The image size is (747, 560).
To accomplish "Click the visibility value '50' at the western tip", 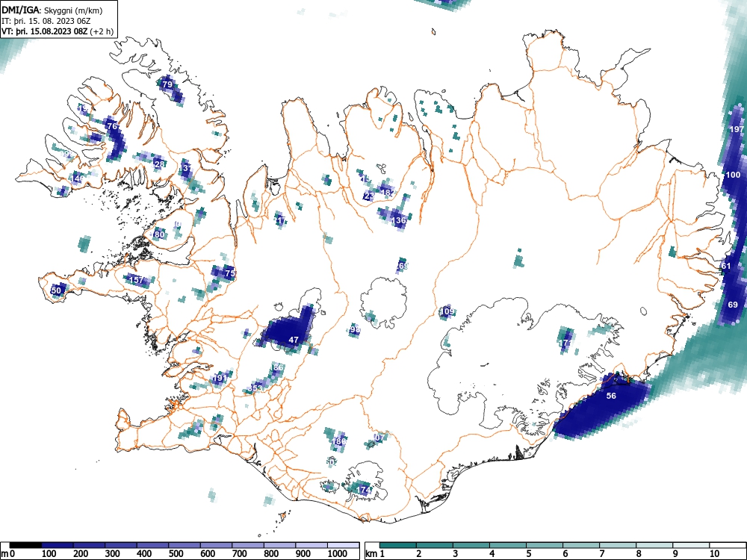I will coord(56,290).
